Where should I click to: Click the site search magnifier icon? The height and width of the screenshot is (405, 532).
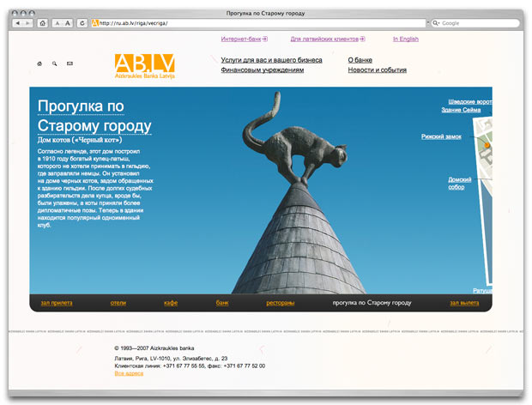click(55, 64)
